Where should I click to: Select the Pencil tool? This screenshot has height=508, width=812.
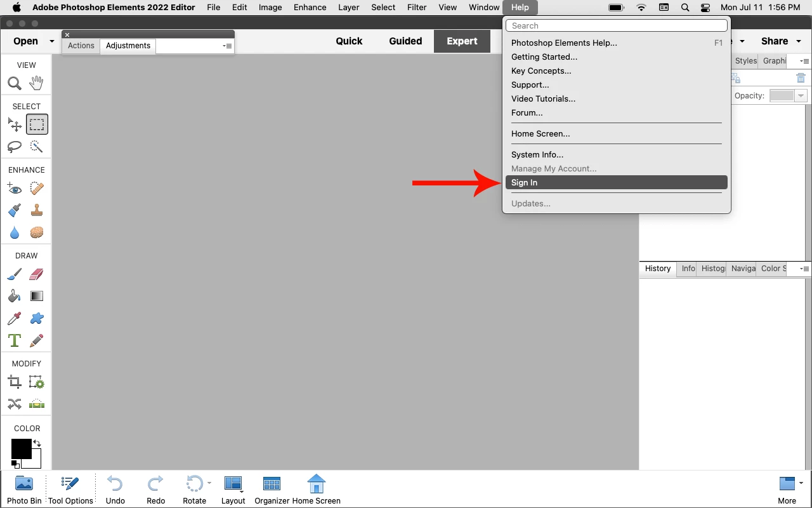point(37,340)
